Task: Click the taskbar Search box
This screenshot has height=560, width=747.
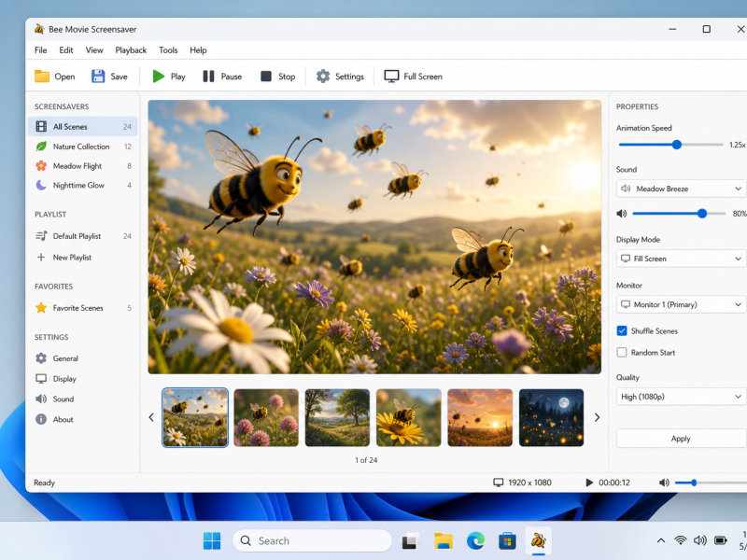Action: coord(312,540)
